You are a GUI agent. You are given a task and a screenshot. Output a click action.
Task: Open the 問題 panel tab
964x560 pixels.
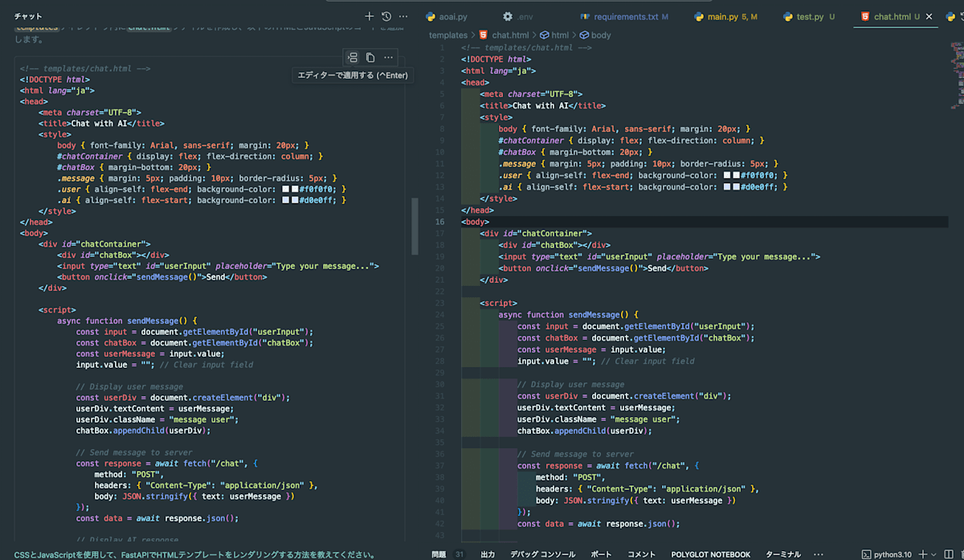click(x=439, y=554)
